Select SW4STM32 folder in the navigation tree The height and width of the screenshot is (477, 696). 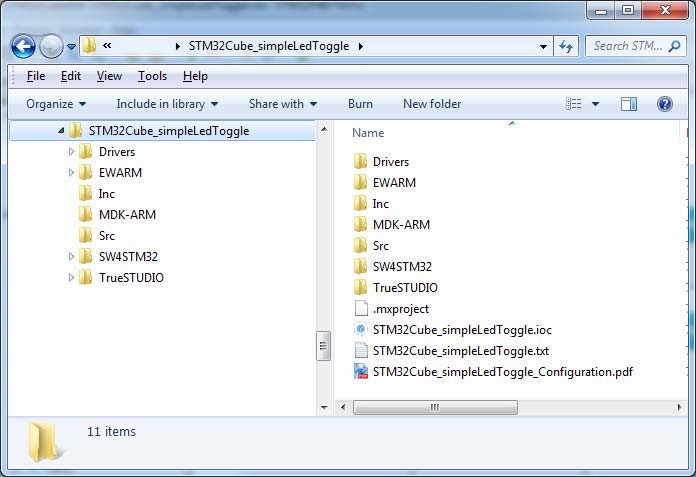[x=128, y=256]
